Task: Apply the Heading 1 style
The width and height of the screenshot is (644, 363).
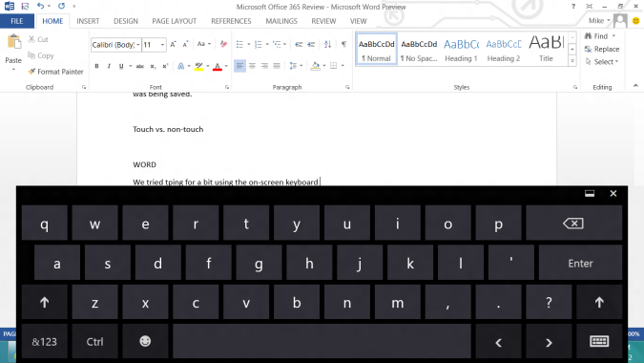Action: (461, 49)
